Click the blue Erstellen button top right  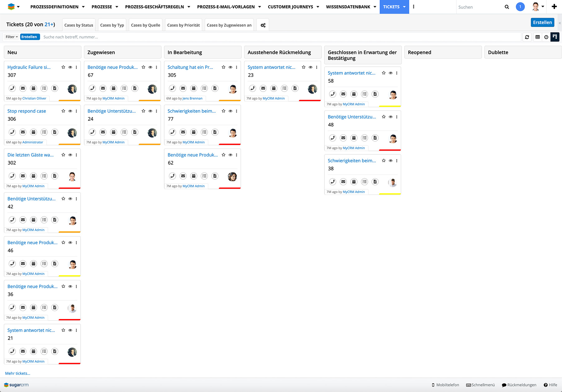pos(542,22)
